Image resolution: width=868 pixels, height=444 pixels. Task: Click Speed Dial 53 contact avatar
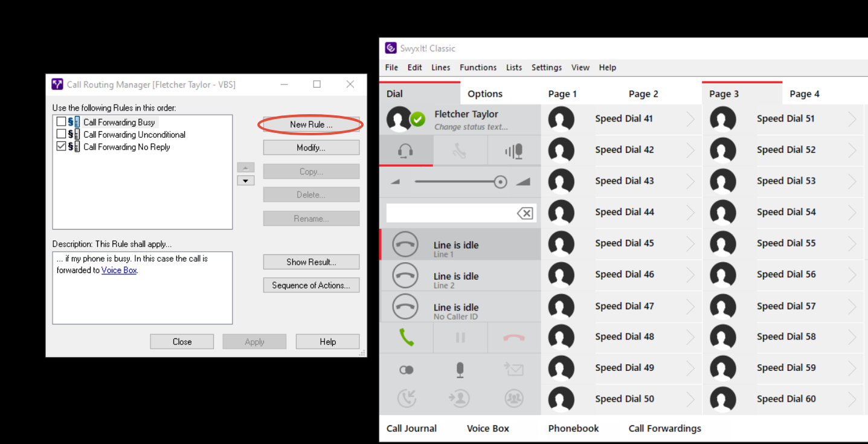(x=723, y=181)
